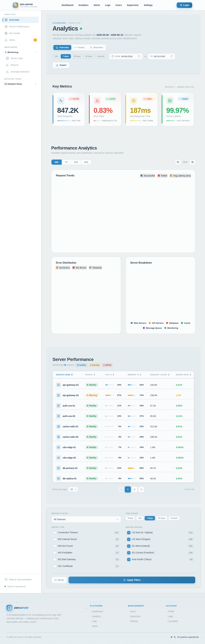Zoom out chart with magnifier minus icon
This screenshot has height=644, width=205.
[x=178, y=162]
